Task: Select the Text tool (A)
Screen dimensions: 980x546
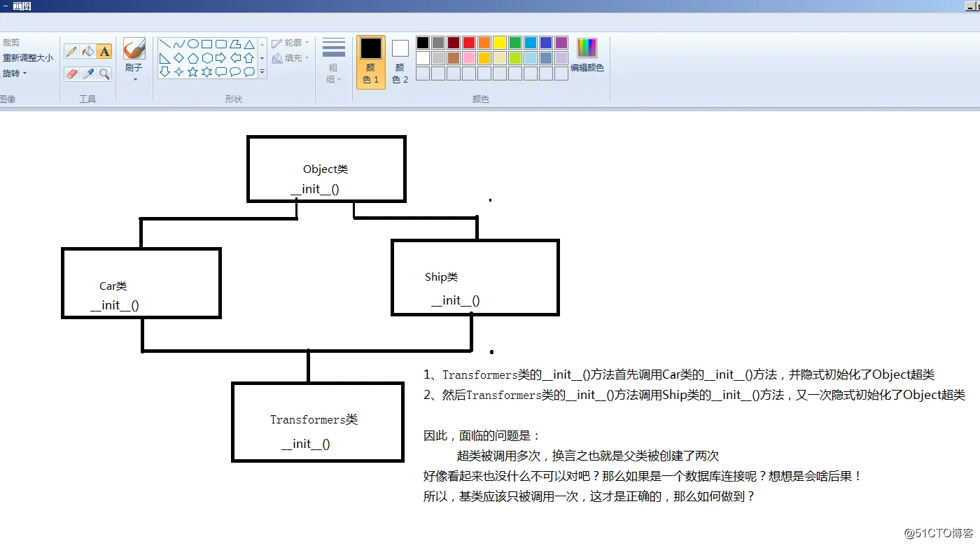Action: point(104,51)
